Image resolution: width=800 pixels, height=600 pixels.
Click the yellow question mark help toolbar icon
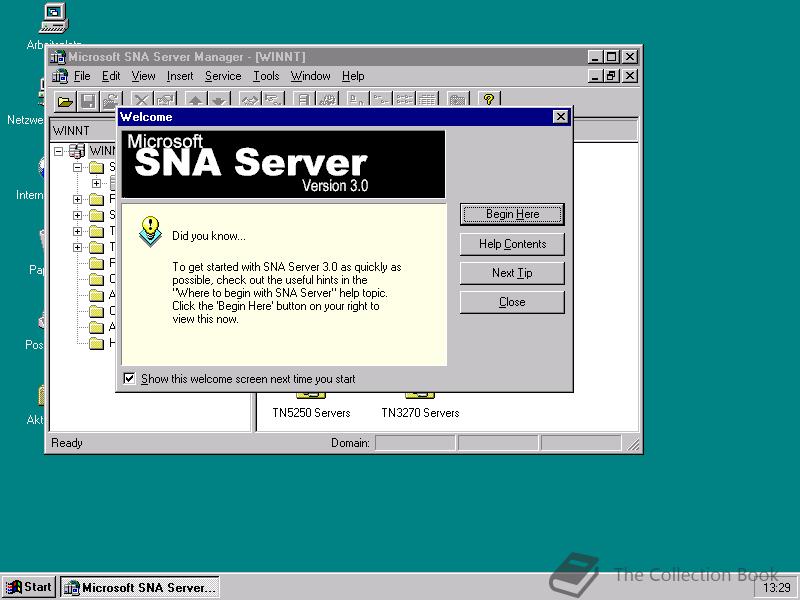tap(489, 99)
